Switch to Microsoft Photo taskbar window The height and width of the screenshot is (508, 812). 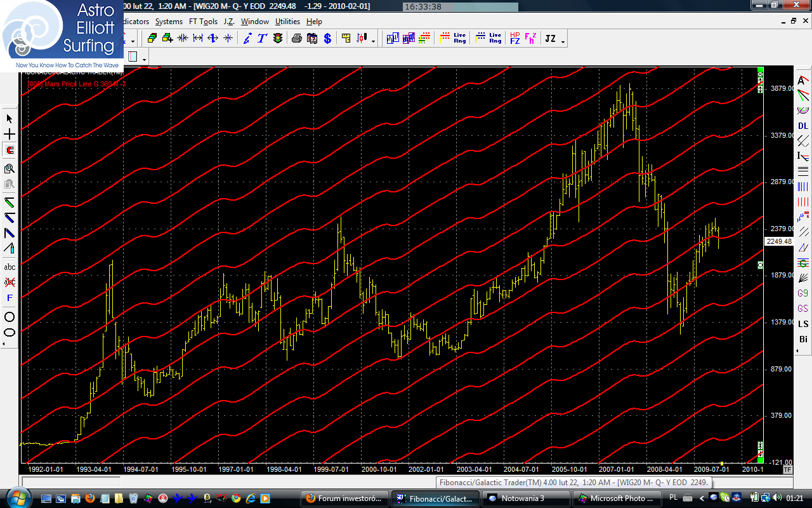click(x=617, y=498)
